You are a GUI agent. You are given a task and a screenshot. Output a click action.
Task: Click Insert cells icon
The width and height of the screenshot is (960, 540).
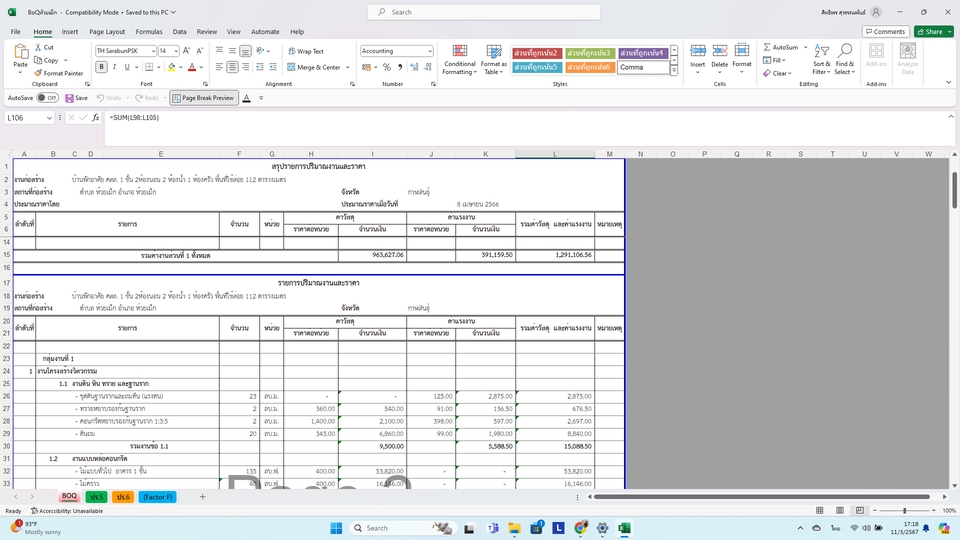point(698,51)
